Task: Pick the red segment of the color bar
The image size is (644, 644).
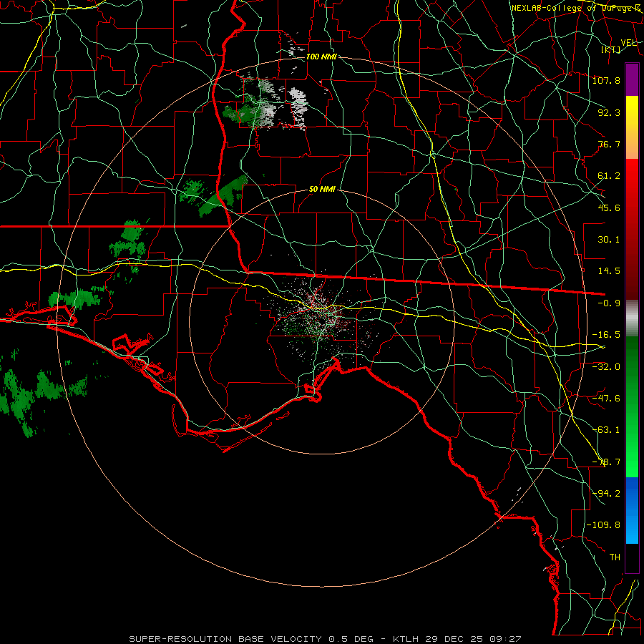Action: 632,229
